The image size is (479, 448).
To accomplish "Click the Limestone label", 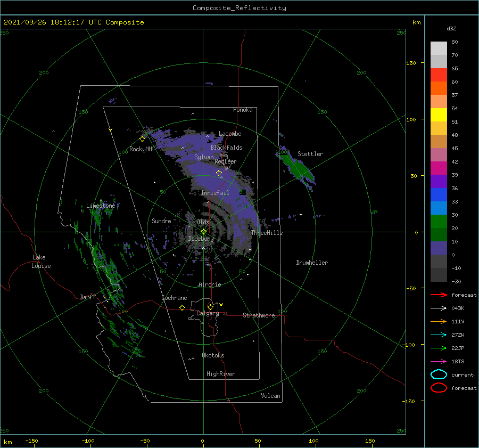I will (x=101, y=206).
